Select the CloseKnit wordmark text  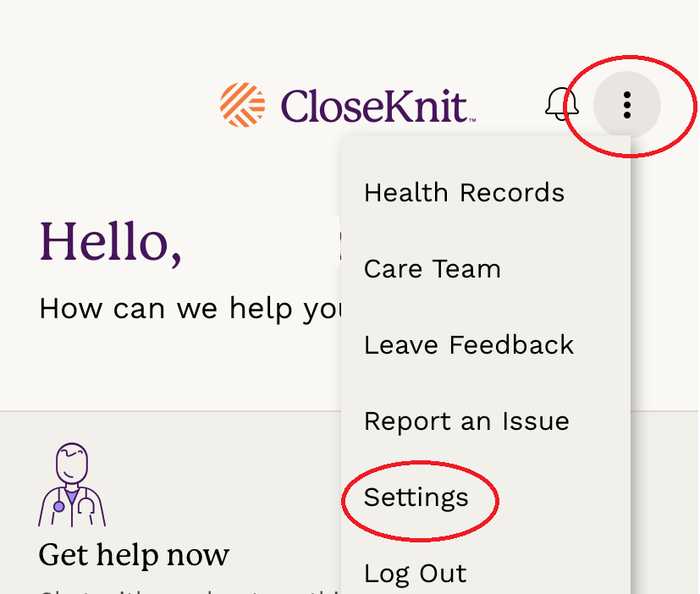(x=374, y=106)
